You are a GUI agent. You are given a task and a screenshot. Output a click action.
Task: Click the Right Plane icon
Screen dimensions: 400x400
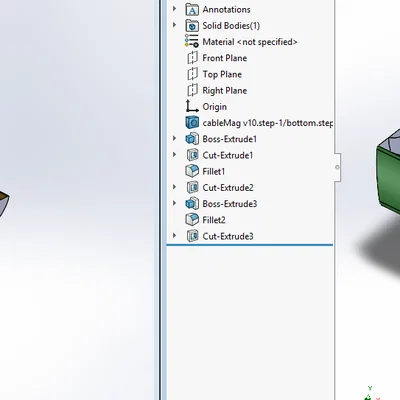tap(192, 90)
